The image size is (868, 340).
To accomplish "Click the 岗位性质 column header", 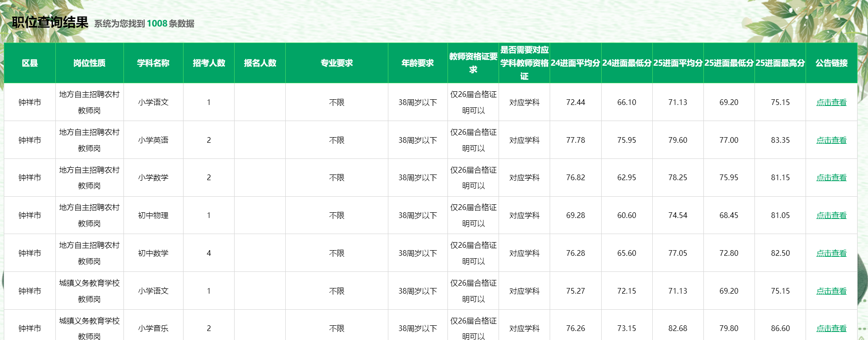I will coord(89,63).
